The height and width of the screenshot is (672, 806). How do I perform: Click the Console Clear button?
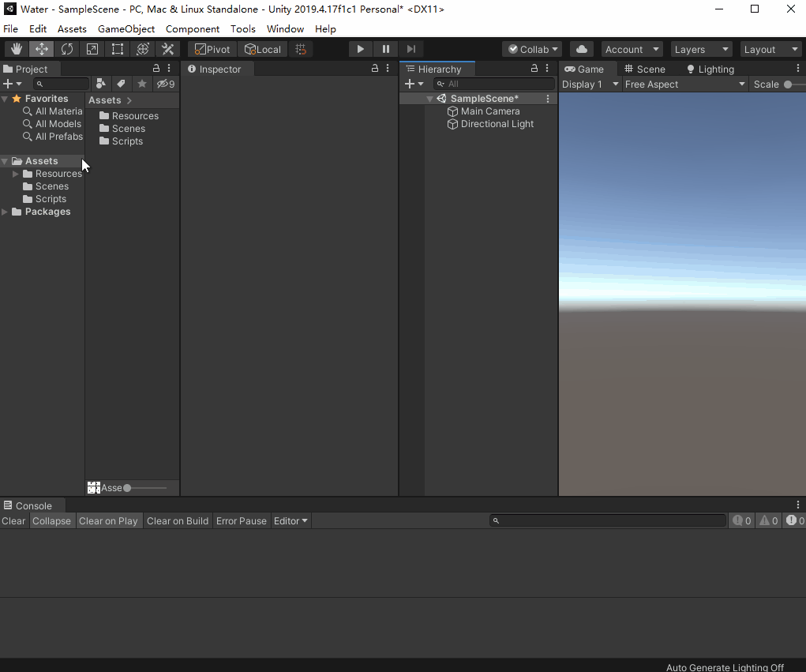click(x=13, y=521)
